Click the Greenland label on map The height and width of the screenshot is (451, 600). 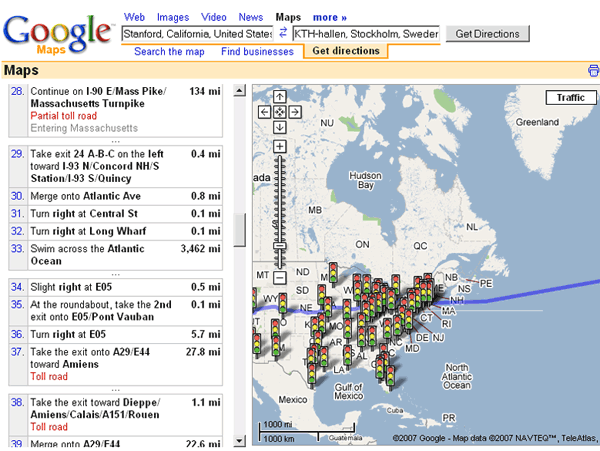537,122
